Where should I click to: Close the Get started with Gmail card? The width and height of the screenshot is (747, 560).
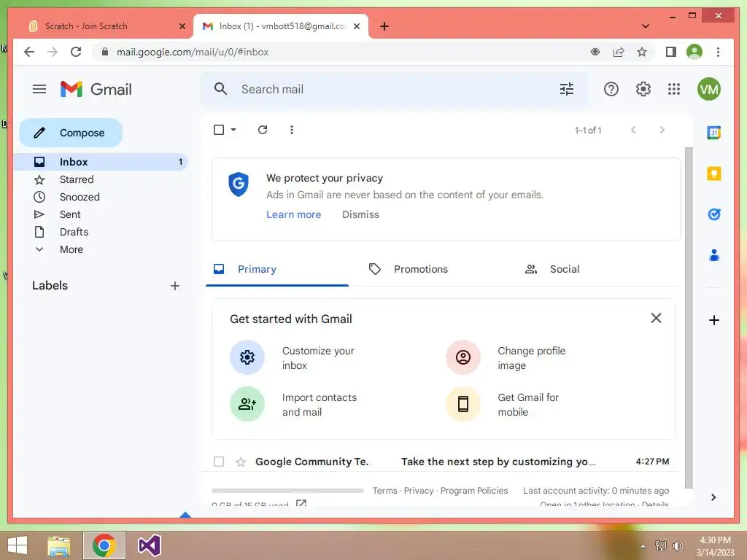pos(656,318)
